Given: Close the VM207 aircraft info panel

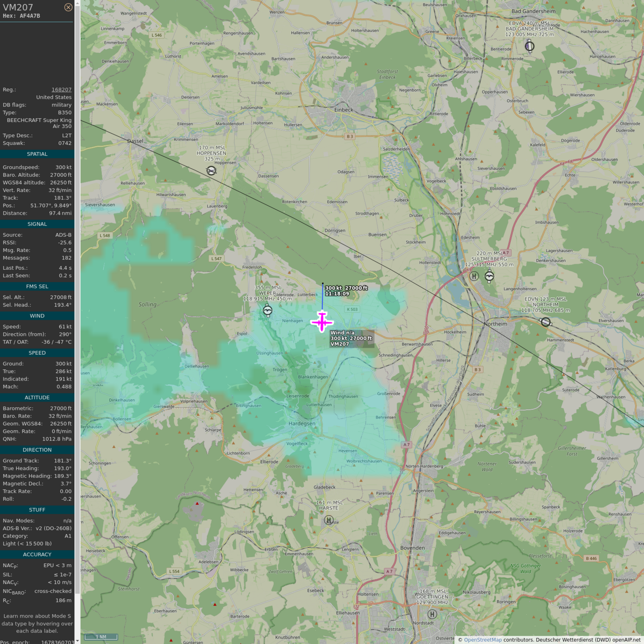Looking at the screenshot, I should click(x=68, y=7).
